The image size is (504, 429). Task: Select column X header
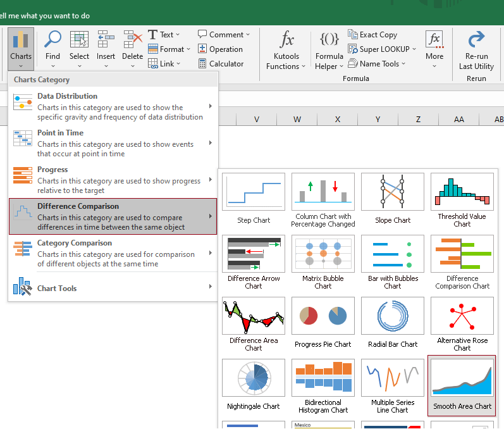pyautogui.click(x=337, y=120)
